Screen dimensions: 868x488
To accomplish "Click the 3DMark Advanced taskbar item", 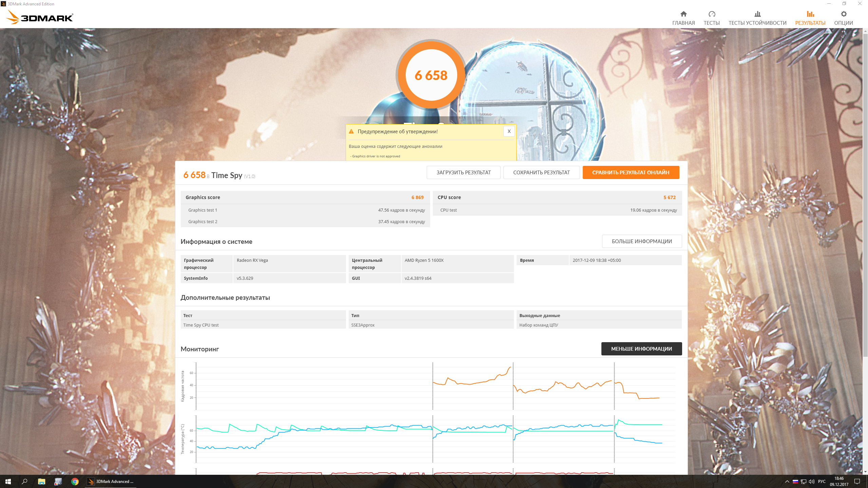I will point(111,481).
